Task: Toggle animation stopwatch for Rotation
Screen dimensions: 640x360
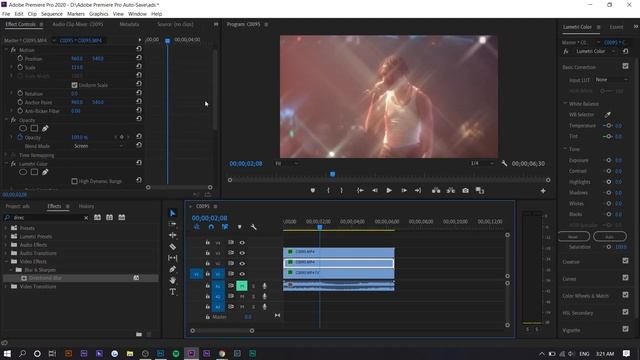Action: pyautogui.click(x=20, y=93)
